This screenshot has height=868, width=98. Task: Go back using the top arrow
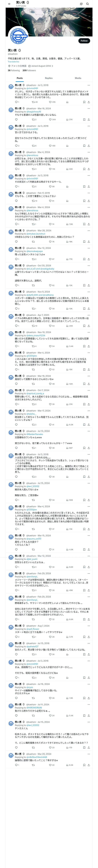[x=9, y=4]
